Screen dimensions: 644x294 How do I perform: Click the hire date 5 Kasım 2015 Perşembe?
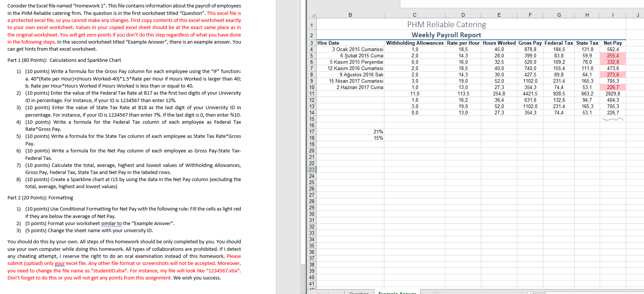coord(350,62)
